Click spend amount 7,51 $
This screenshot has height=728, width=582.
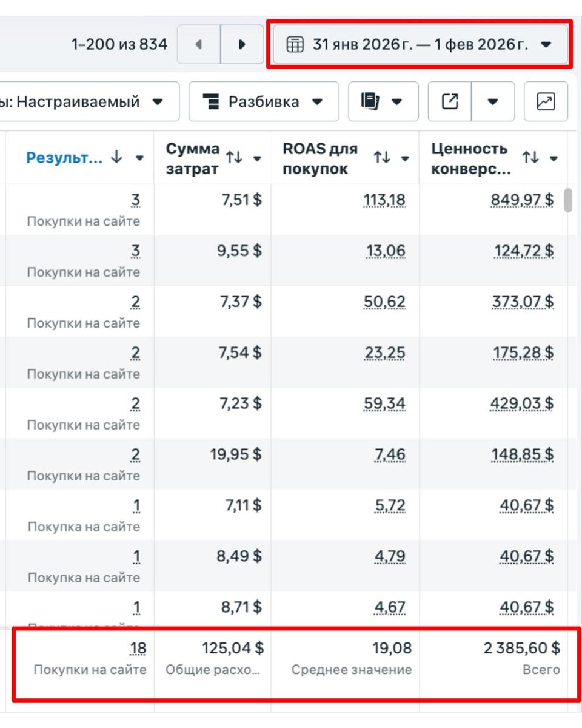click(241, 200)
